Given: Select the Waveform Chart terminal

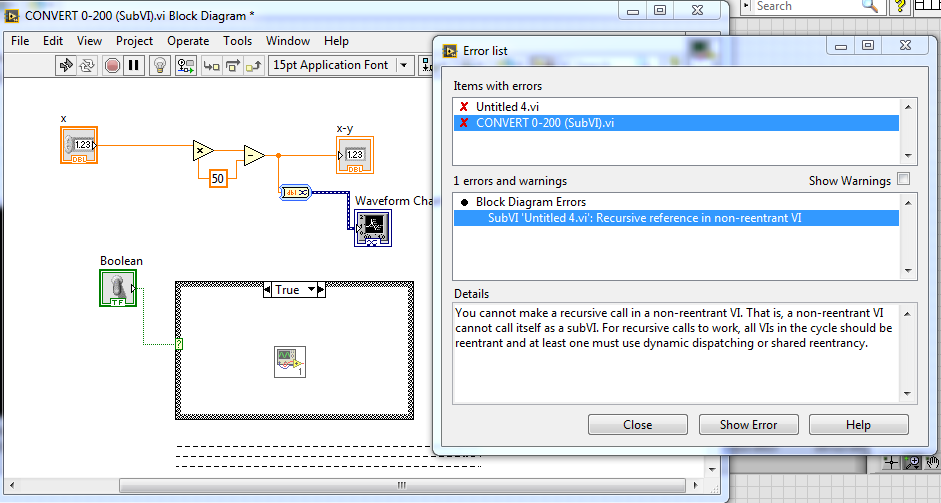Looking at the screenshot, I should tap(373, 228).
